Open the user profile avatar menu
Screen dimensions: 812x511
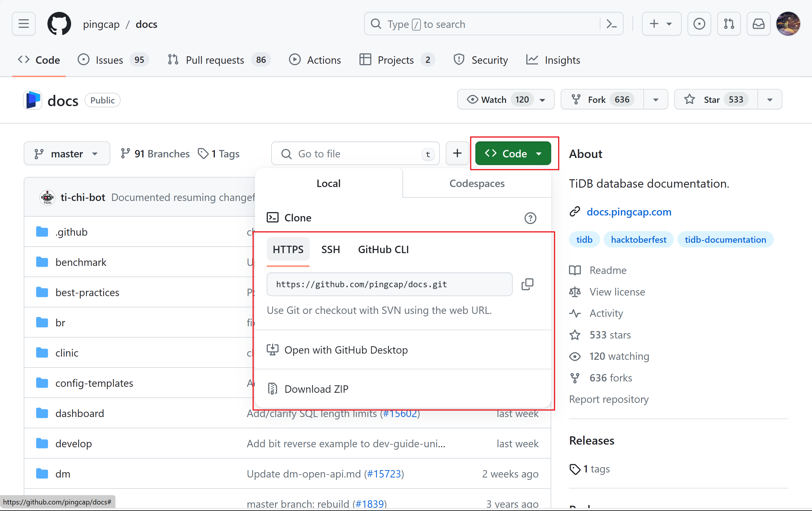[x=788, y=24]
